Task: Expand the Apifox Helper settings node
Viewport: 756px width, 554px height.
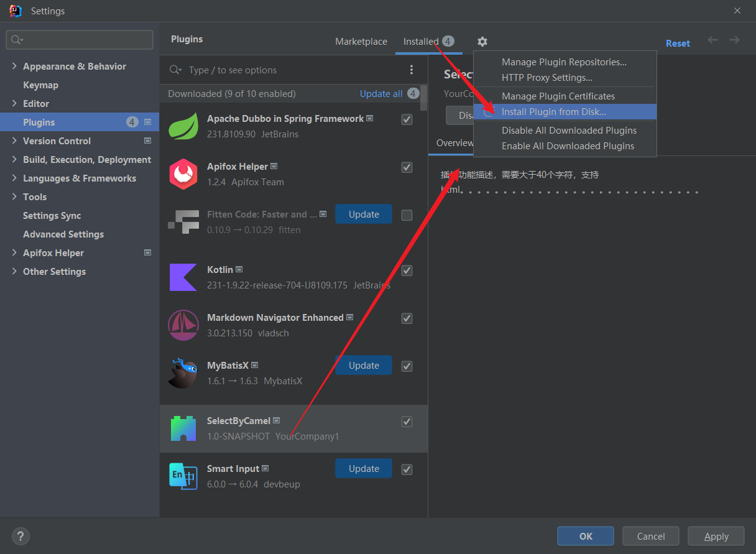Action: 14,252
